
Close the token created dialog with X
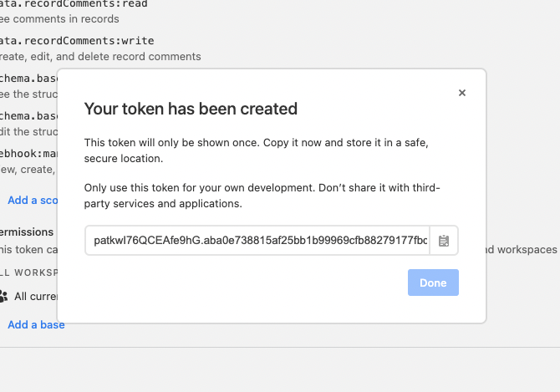click(462, 93)
